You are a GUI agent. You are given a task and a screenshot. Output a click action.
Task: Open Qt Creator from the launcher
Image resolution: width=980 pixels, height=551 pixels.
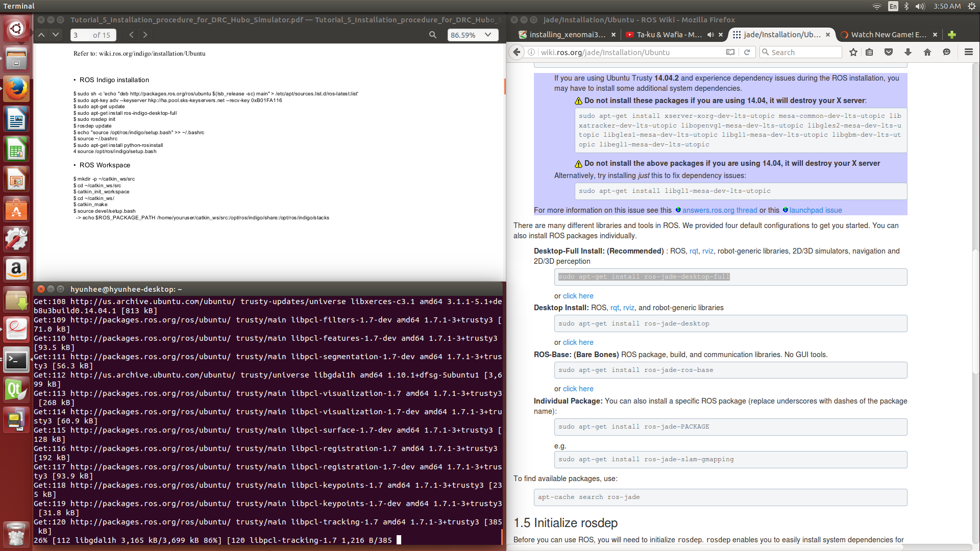tap(16, 390)
